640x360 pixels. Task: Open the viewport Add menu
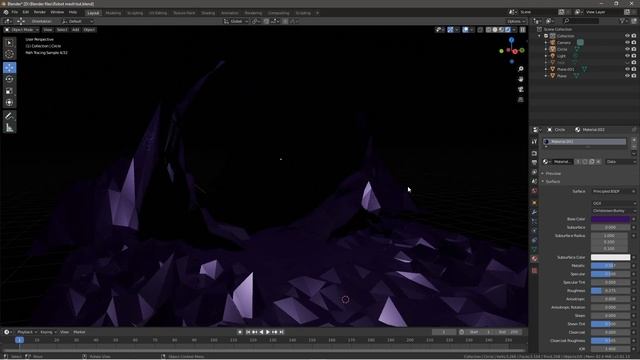click(76, 30)
